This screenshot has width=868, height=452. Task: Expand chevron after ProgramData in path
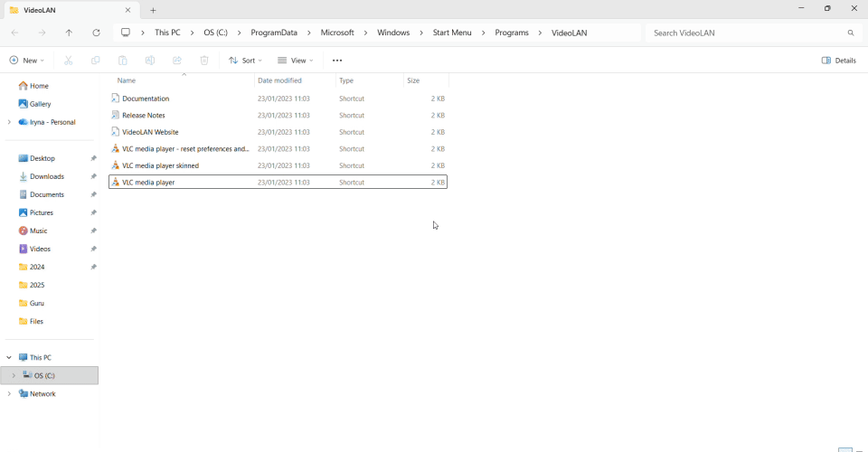309,33
